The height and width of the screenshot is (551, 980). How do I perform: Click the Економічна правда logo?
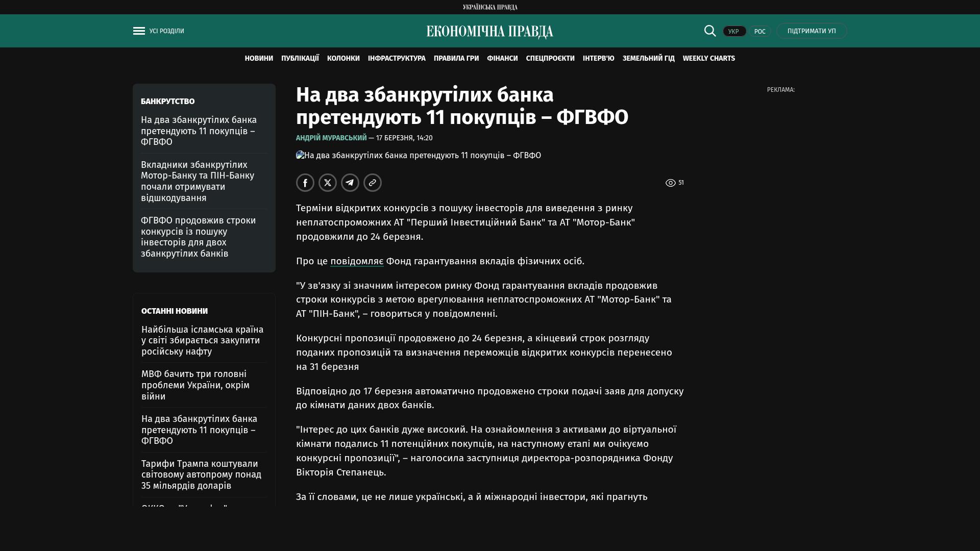tap(490, 32)
